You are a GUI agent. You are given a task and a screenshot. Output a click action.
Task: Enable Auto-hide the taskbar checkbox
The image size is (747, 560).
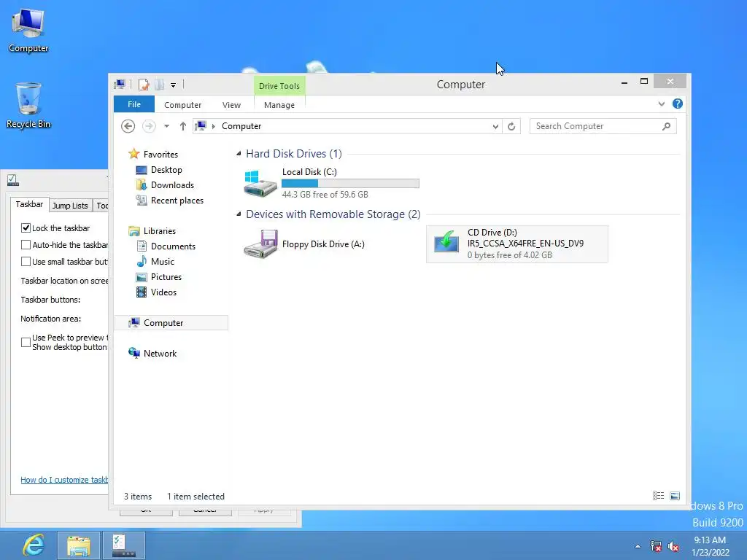click(x=26, y=245)
